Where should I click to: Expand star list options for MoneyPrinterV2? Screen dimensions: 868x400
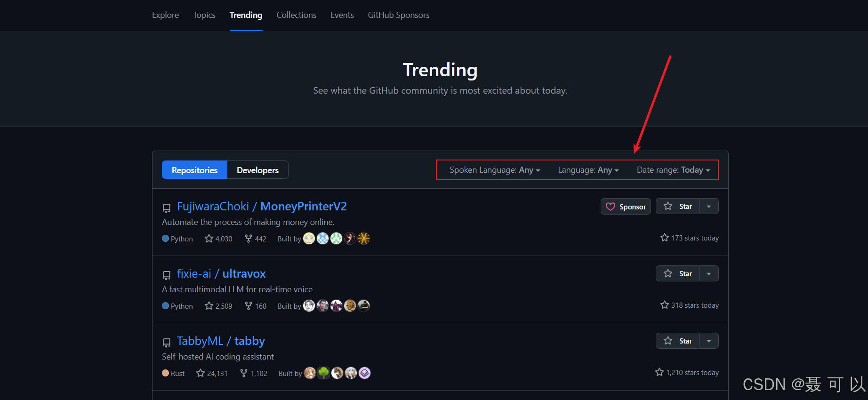pyautogui.click(x=709, y=207)
